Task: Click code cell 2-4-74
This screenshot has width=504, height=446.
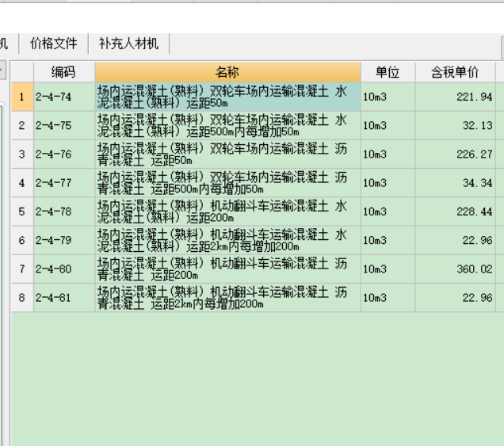Action: click(x=64, y=97)
